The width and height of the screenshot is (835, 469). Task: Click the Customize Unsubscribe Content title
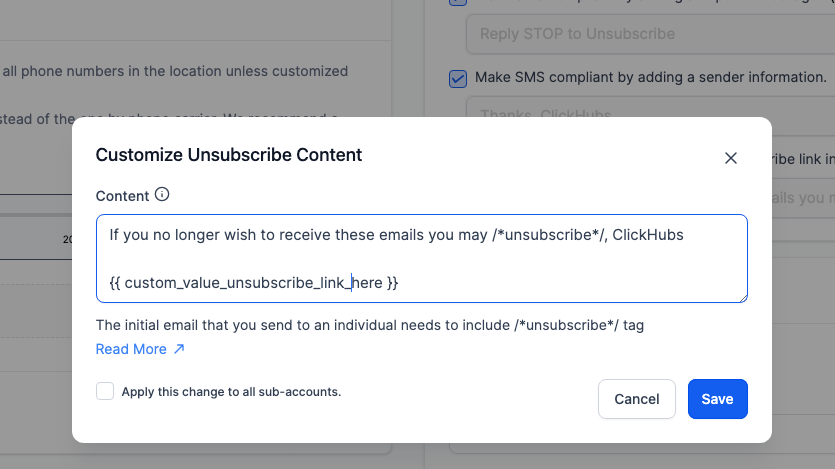tap(228, 154)
